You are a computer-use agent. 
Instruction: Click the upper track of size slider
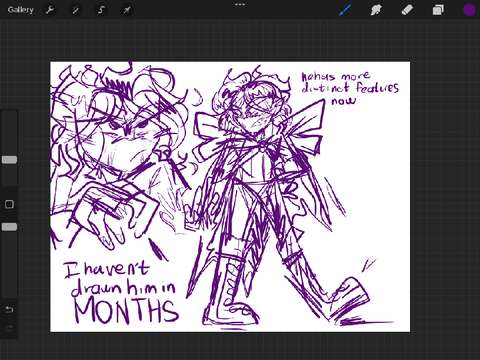click(9, 133)
